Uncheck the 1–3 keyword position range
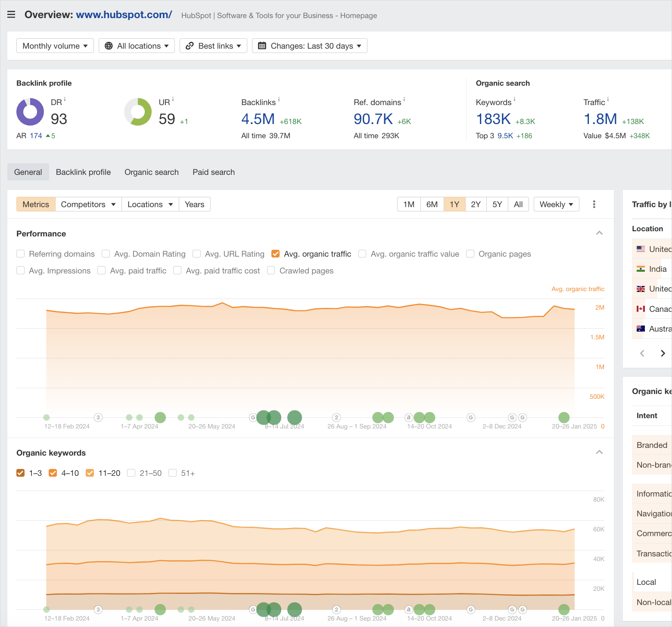The width and height of the screenshot is (672, 627). (x=20, y=473)
